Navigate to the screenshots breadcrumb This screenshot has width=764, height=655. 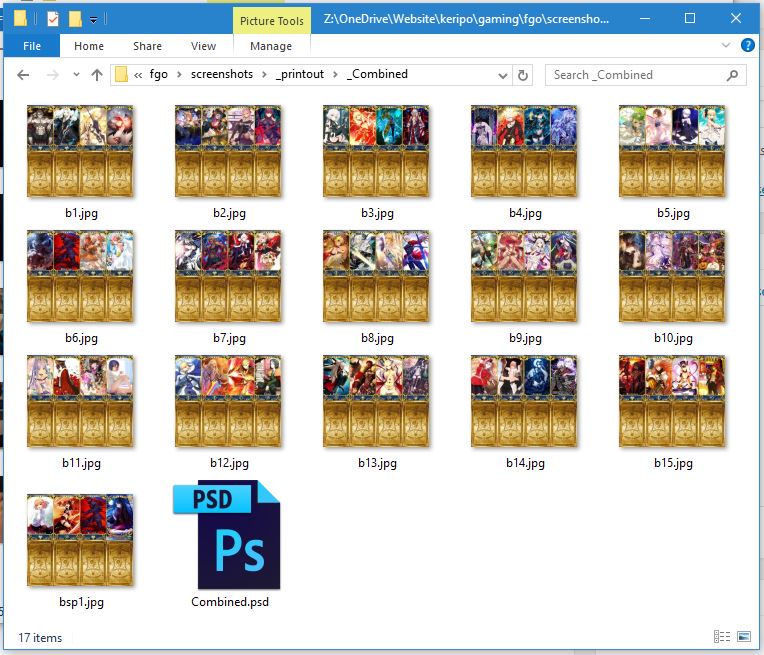coord(222,74)
